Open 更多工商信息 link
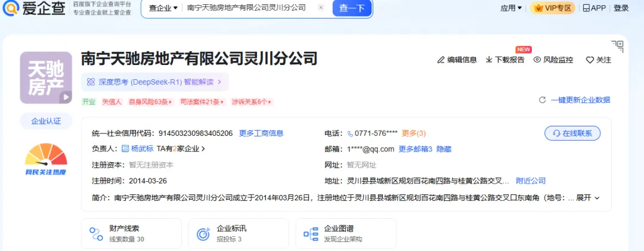Viewport: 644px width, 251px height. [x=261, y=133]
